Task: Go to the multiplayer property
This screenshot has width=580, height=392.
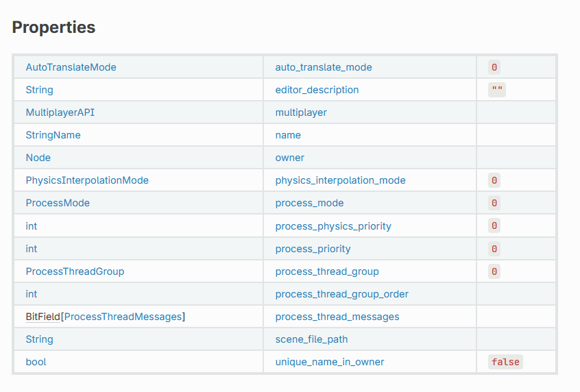Action: (x=301, y=112)
